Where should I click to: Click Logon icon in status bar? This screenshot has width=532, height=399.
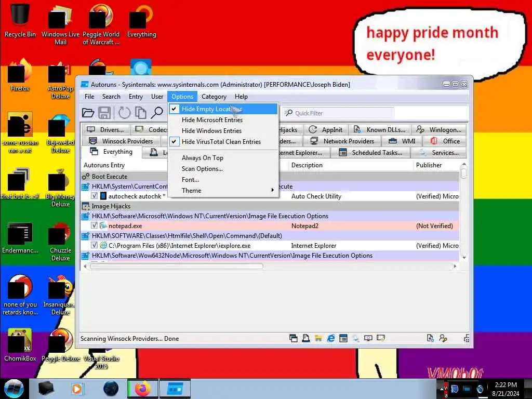tap(305, 338)
